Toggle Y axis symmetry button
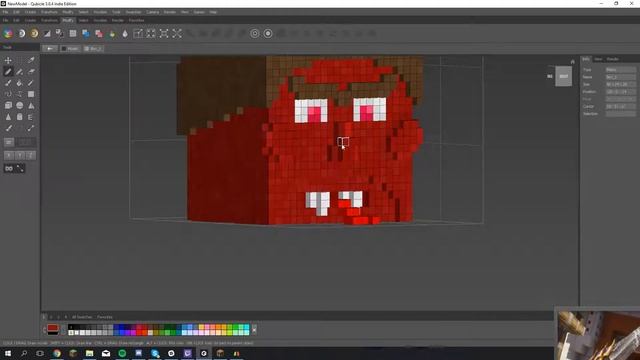This screenshot has width=640, height=360. point(20,156)
